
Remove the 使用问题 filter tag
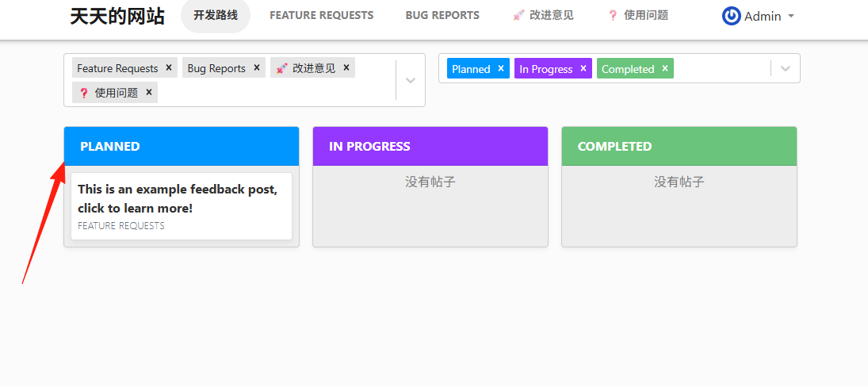pyautogui.click(x=148, y=93)
